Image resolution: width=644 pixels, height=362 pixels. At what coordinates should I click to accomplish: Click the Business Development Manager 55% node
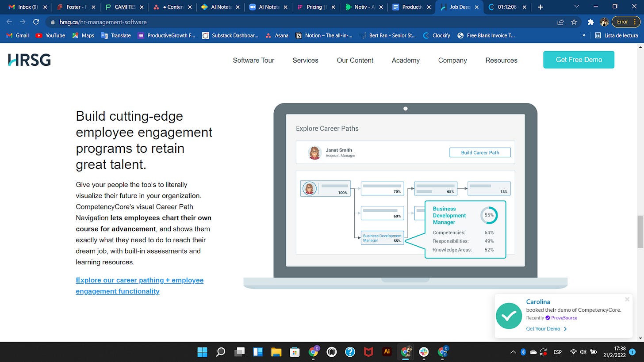click(x=382, y=238)
